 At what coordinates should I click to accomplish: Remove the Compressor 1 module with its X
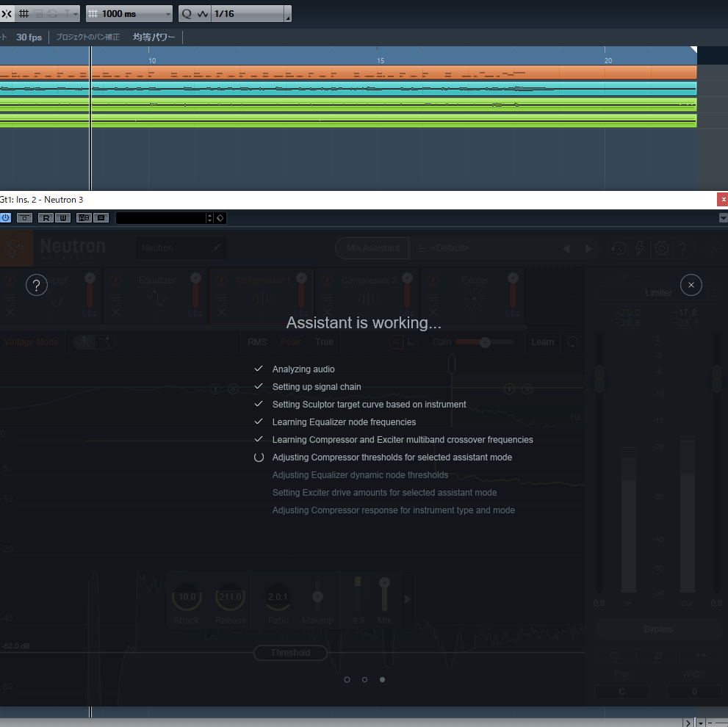click(221, 312)
